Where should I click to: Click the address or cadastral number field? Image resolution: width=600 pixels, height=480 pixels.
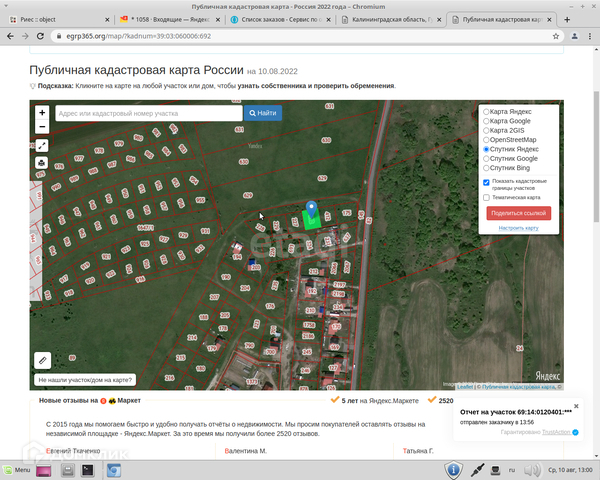(x=149, y=113)
